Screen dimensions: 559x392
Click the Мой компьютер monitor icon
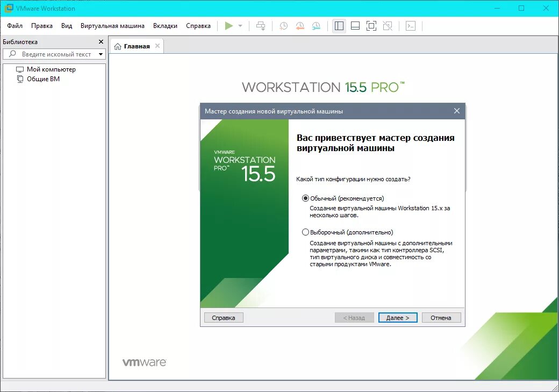pos(20,69)
